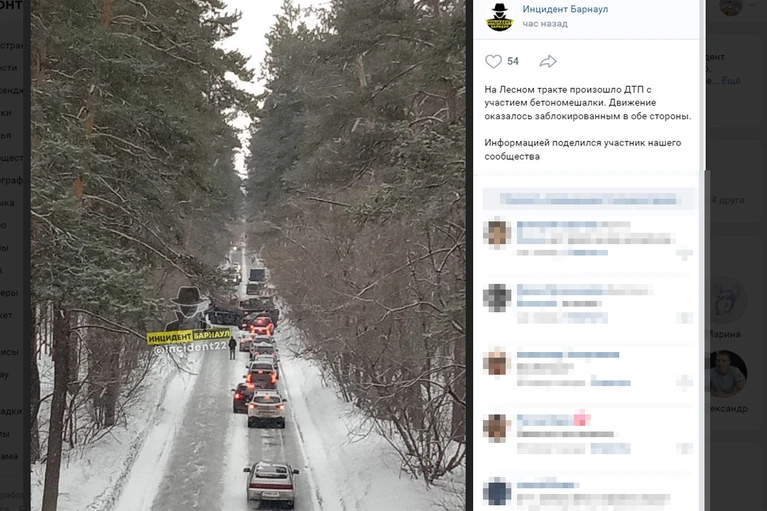
Task: Expand hidden text via Ещё link
Action: pyautogui.click(x=731, y=81)
